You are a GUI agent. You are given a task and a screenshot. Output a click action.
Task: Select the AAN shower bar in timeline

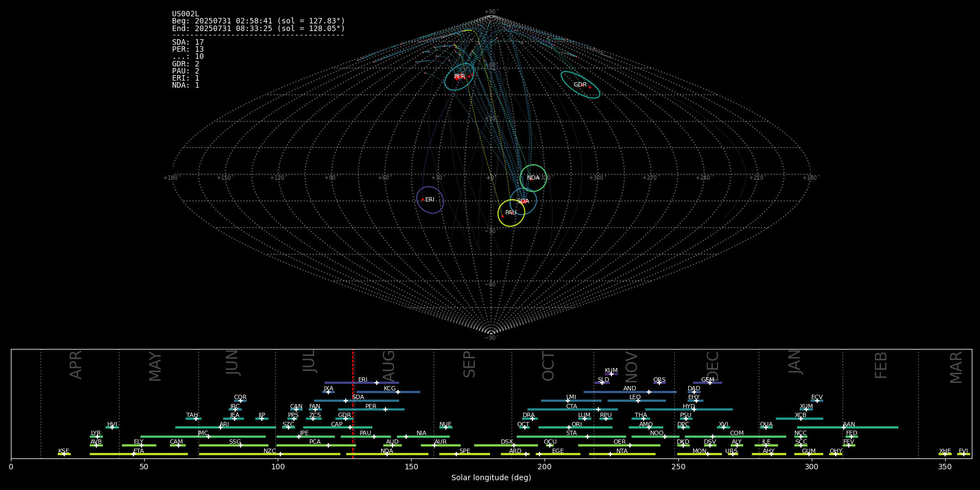point(848,427)
